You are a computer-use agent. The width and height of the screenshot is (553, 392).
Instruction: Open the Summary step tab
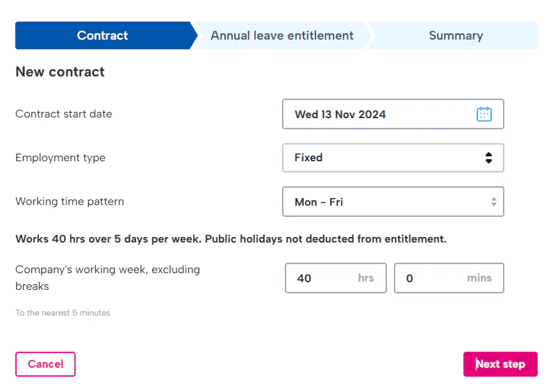(x=456, y=35)
